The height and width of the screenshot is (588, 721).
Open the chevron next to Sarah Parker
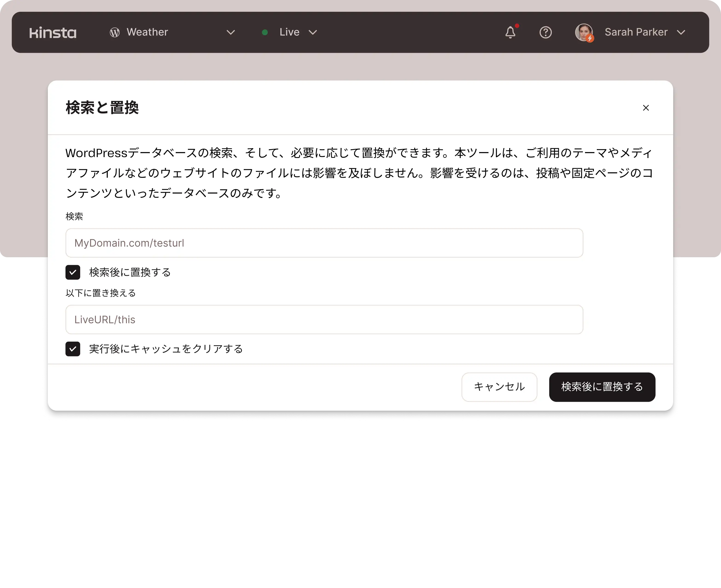tap(681, 33)
